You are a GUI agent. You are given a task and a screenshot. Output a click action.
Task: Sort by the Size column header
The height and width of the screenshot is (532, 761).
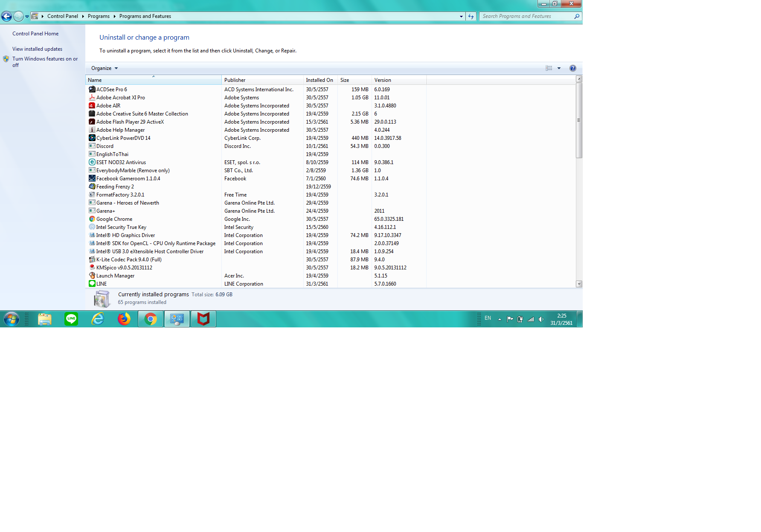tap(354, 80)
